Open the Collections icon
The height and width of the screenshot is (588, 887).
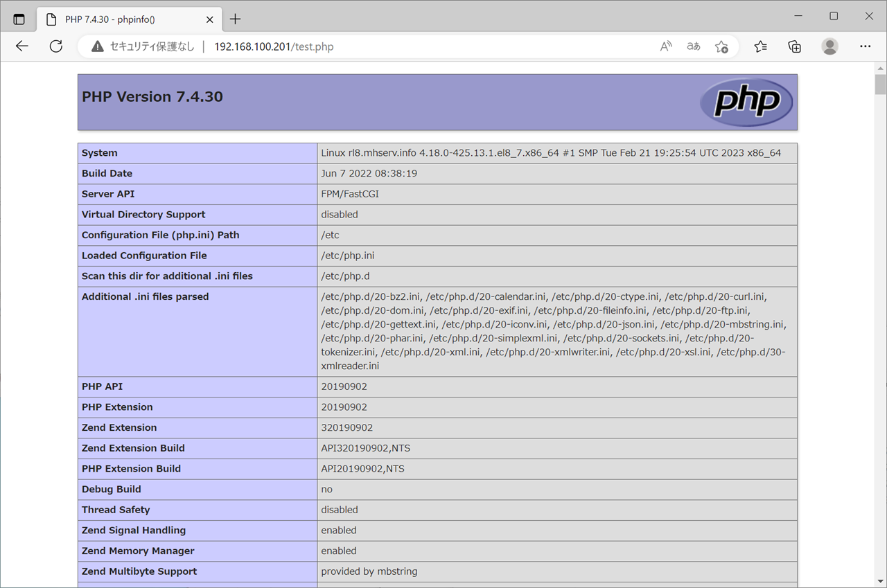794,46
